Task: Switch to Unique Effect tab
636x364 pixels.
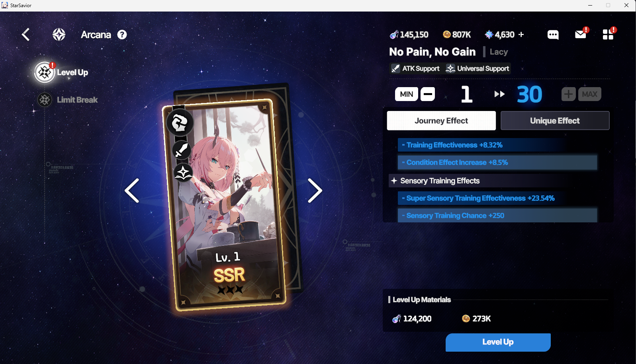Action: pyautogui.click(x=555, y=121)
